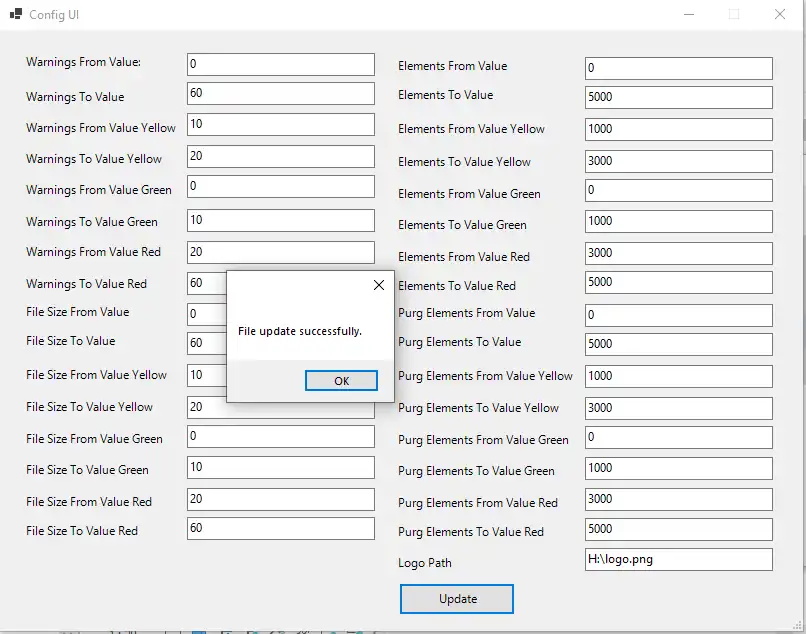Screen dimensions: 806x634
Task: Click the Warnings From Value Red field
Action: point(281,252)
